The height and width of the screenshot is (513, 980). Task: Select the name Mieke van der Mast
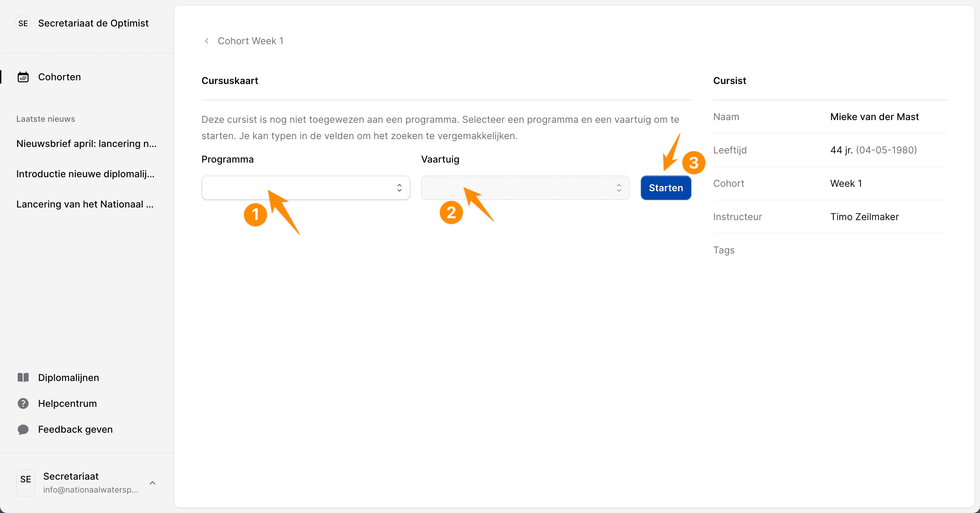tap(874, 117)
